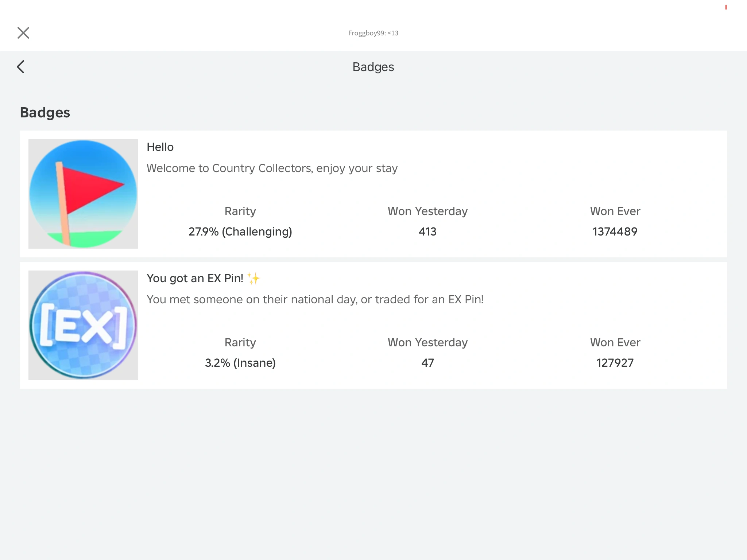The height and width of the screenshot is (560, 747).
Task: Click the 'Welcome to Country Collectors' description
Action: click(272, 168)
